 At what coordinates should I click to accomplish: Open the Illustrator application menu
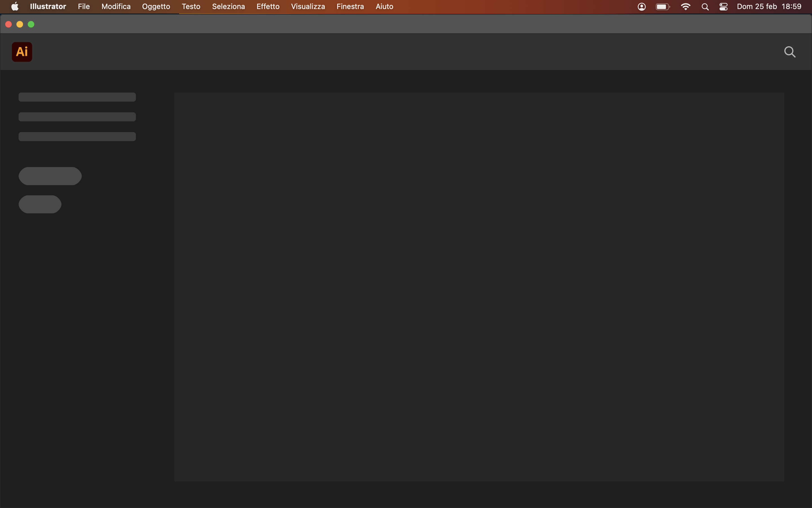(x=48, y=6)
